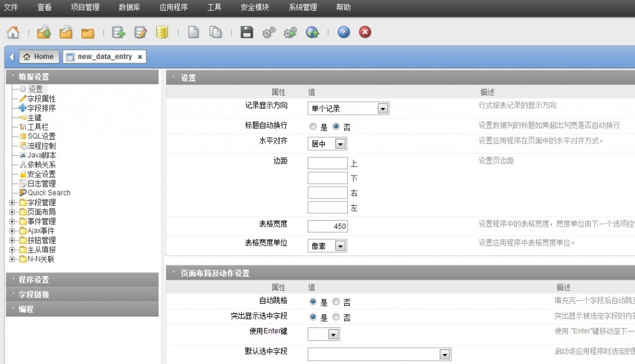The image size is (635, 364).
Task: Set 突出显示选中字段 to 否
Action: pyautogui.click(x=335, y=317)
